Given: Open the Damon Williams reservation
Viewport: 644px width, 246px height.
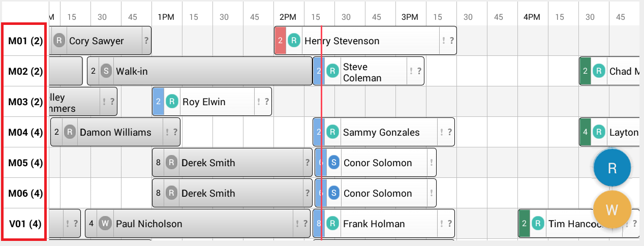Looking at the screenshot, I should click(x=115, y=132).
